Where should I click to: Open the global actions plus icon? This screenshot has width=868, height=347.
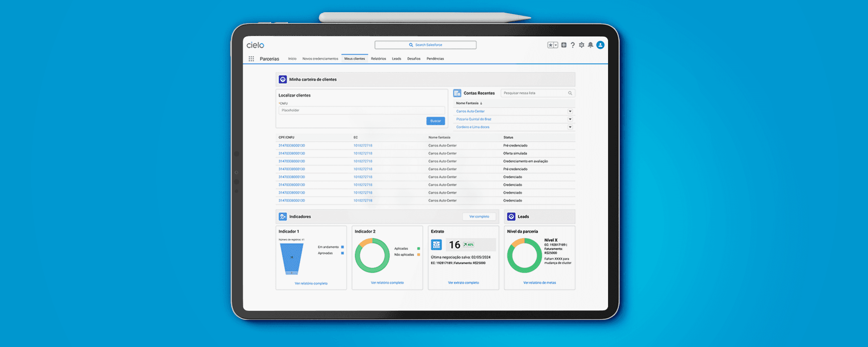click(x=564, y=45)
